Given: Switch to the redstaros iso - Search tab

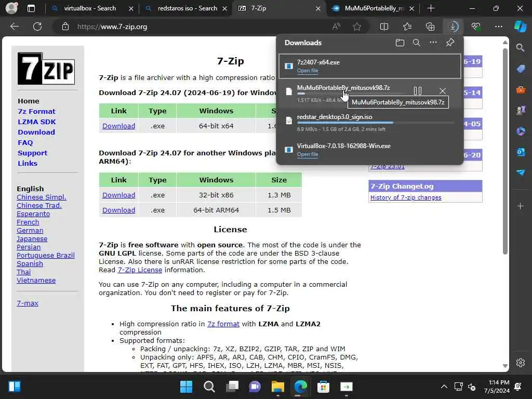Looking at the screenshot, I should pos(187,8).
